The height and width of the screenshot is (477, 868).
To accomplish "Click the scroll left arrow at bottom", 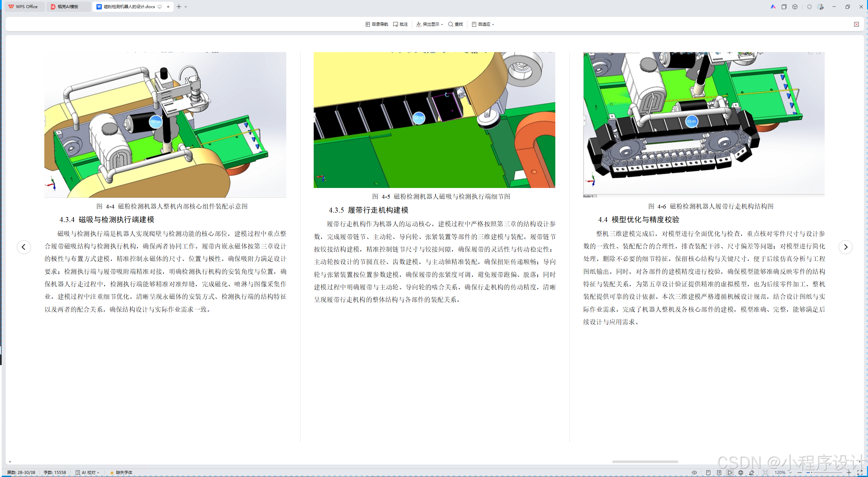I will pos(10,461).
